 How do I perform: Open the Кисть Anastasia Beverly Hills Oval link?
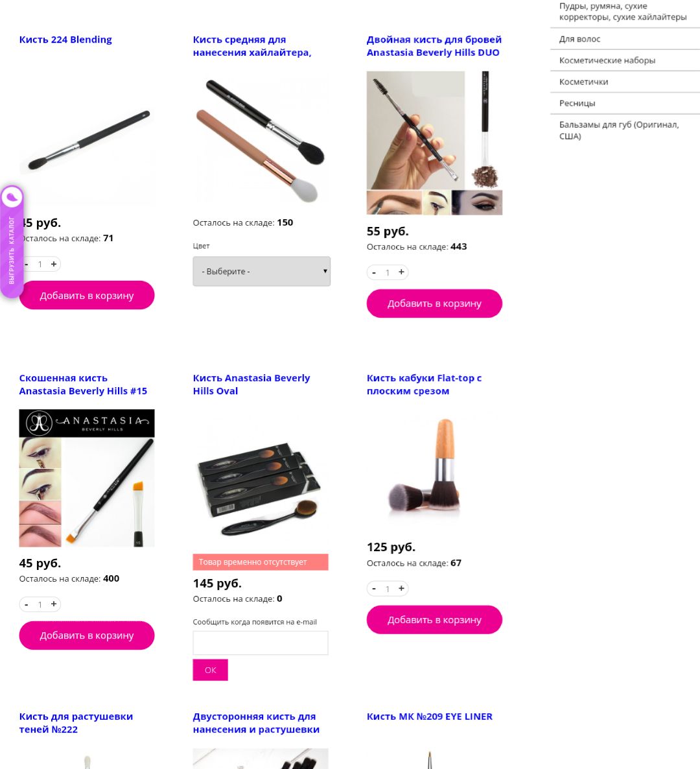[251, 384]
